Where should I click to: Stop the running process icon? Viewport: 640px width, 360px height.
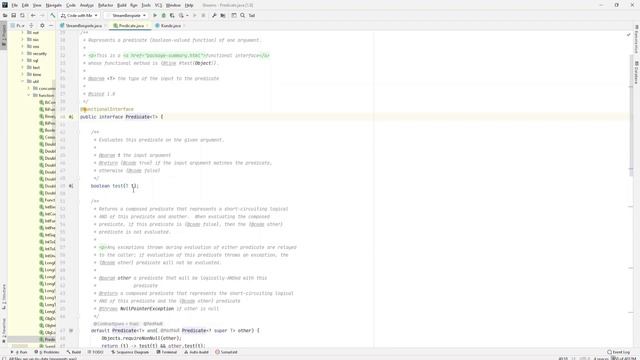click(x=203, y=16)
